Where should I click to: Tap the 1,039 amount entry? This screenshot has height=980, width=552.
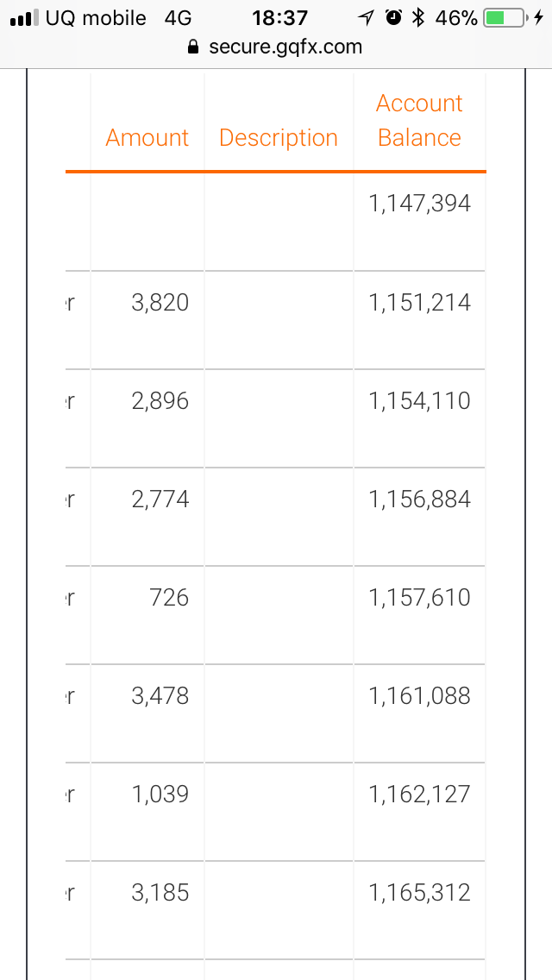click(160, 795)
